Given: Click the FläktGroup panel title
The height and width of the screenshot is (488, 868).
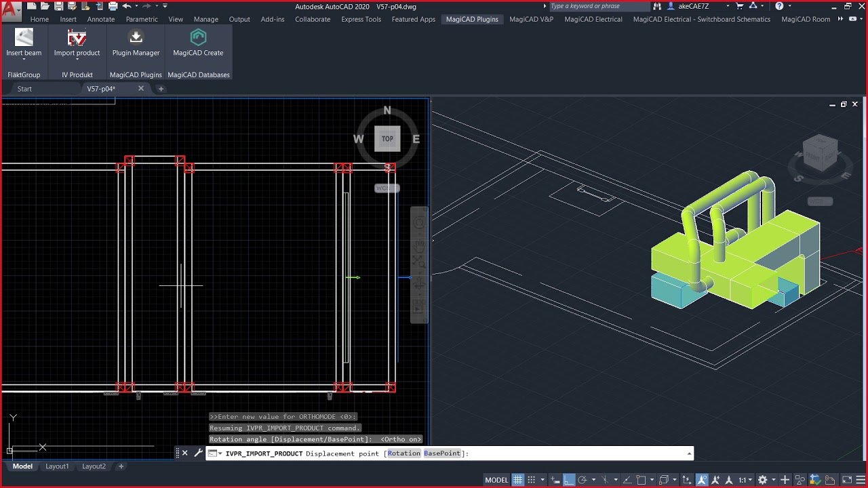Looking at the screenshot, I should (24, 75).
